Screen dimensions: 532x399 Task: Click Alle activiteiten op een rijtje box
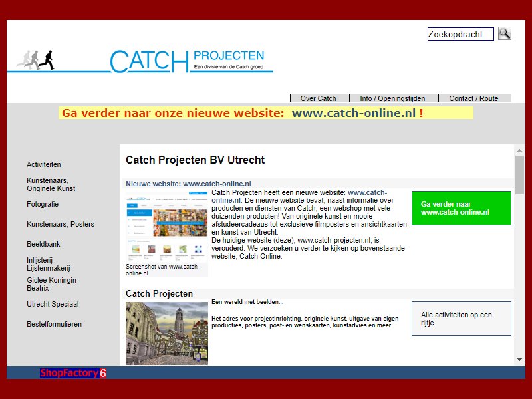tap(462, 319)
